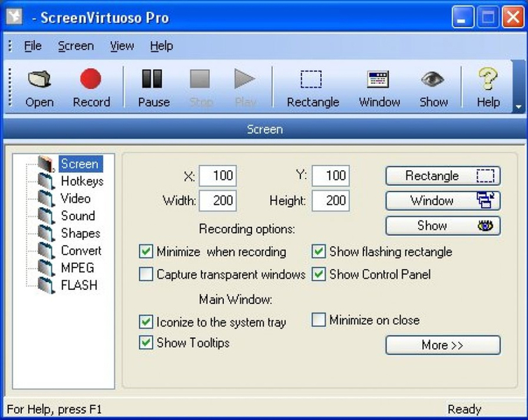Click the menu bar drag handle
Viewport: 528px width, 420px height.
[10, 45]
